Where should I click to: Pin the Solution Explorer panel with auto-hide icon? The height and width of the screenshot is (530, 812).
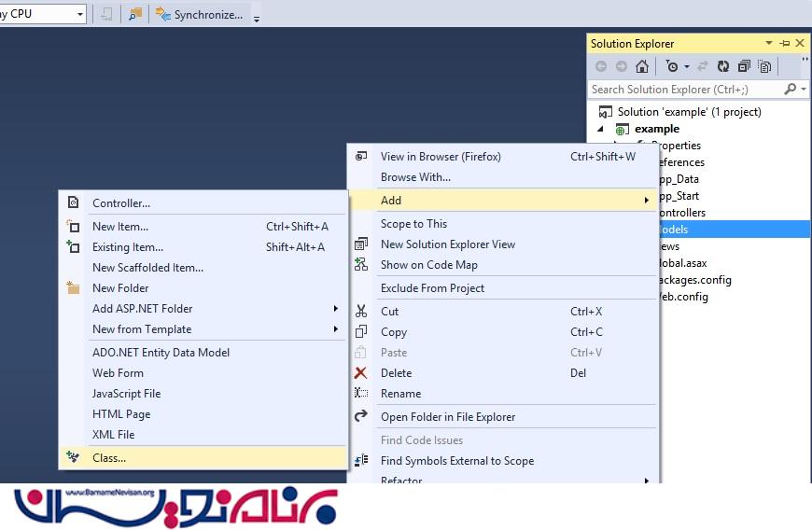(784, 44)
